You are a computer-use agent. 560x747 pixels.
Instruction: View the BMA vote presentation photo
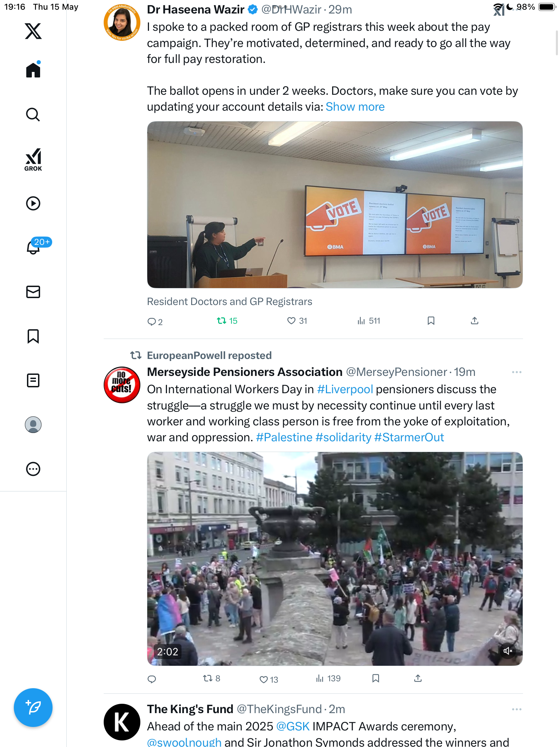tap(335, 205)
